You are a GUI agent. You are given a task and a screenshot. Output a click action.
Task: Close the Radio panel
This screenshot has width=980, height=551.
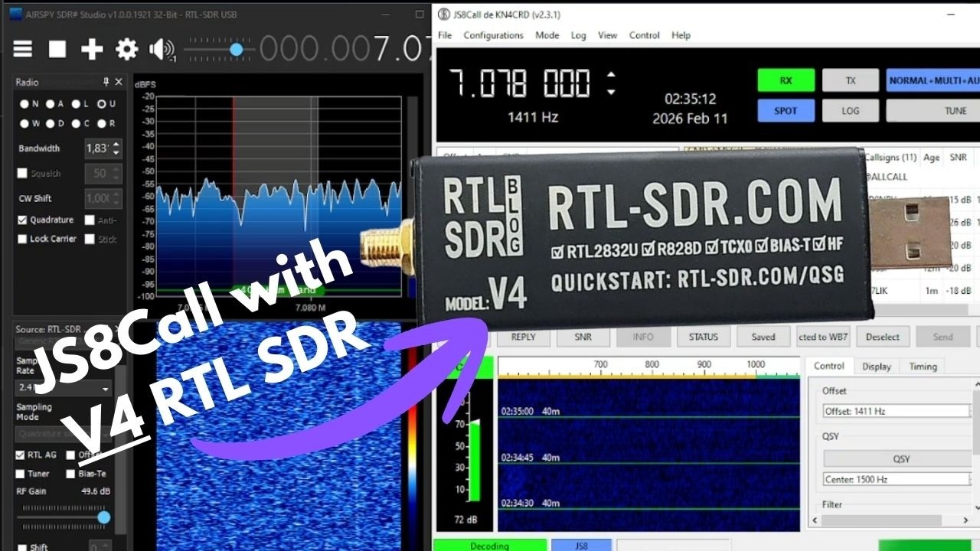119,82
